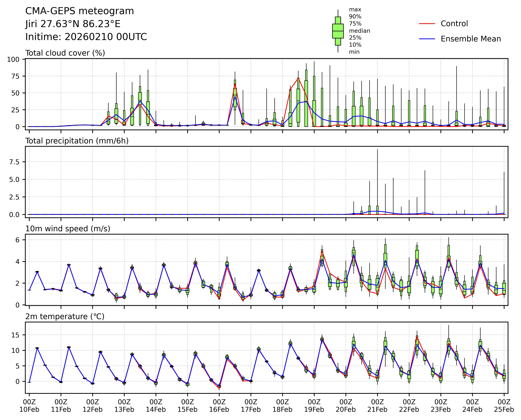Click the 10m wind speed panel title
521x420 pixels.
pyautogui.click(x=68, y=229)
